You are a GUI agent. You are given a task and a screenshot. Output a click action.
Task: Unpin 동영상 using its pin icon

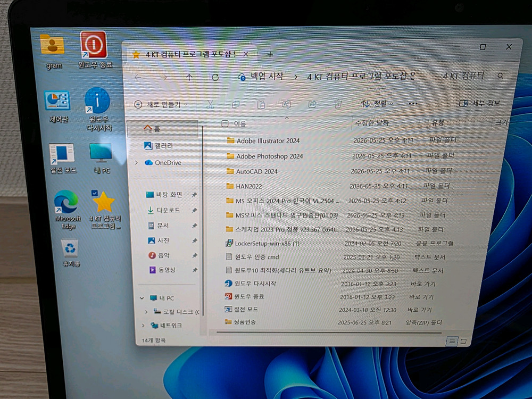click(194, 270)
